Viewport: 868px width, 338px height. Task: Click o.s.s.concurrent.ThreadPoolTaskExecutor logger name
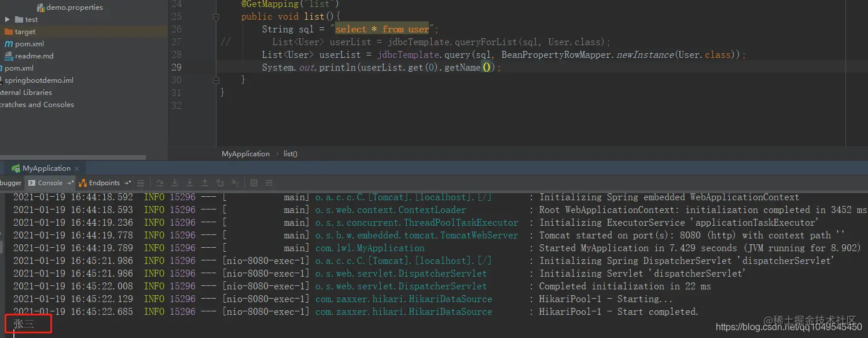417,223
